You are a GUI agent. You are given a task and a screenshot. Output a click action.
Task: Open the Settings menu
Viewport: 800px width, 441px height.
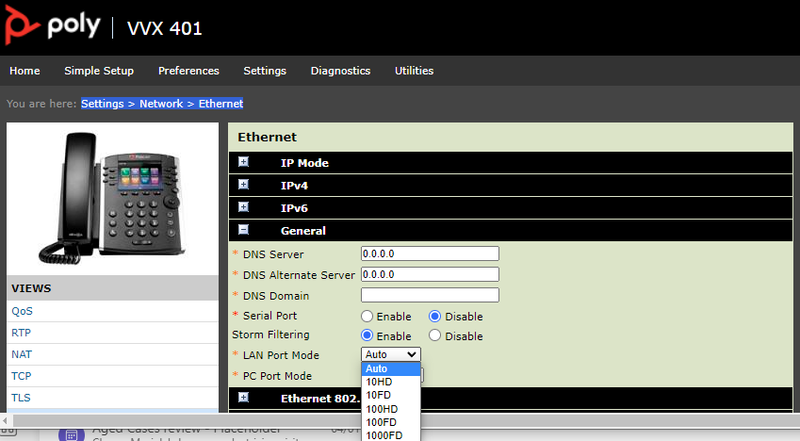pyautogui.click(x=265, y=71)
